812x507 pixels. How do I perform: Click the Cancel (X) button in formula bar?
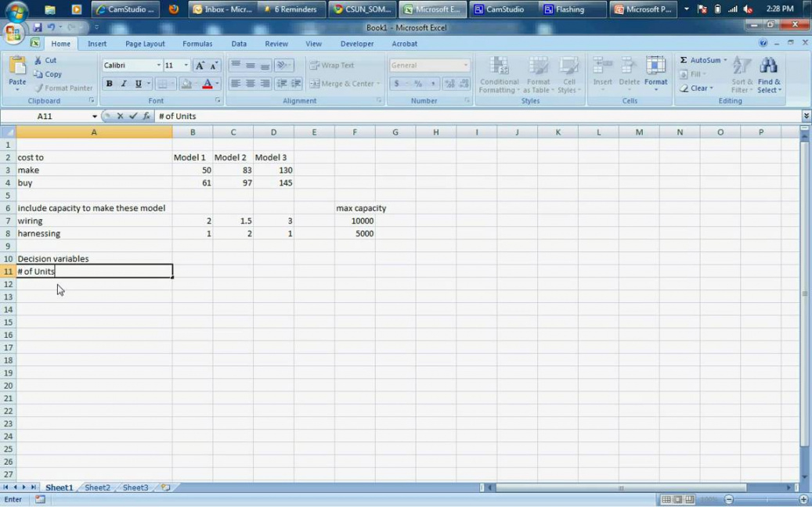[120, 116]
